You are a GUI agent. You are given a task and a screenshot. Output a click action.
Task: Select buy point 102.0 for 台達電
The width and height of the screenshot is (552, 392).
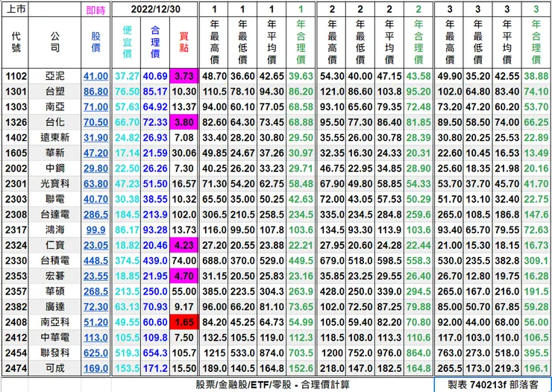tap(184, 215)
